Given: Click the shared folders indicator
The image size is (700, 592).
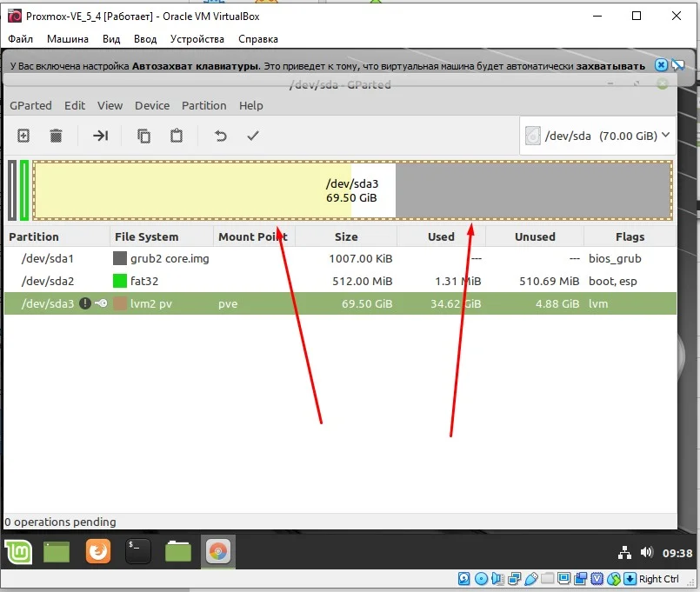Looking at the screenshot, I should pyautogui.click(x=547, y=579).
